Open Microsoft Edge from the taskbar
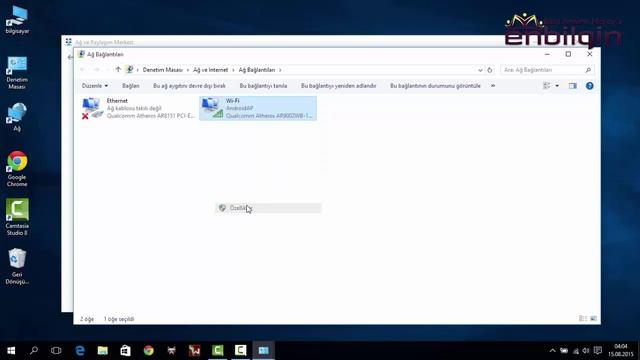The width and height of the screenshot is (640, 360). pos(80,350)
